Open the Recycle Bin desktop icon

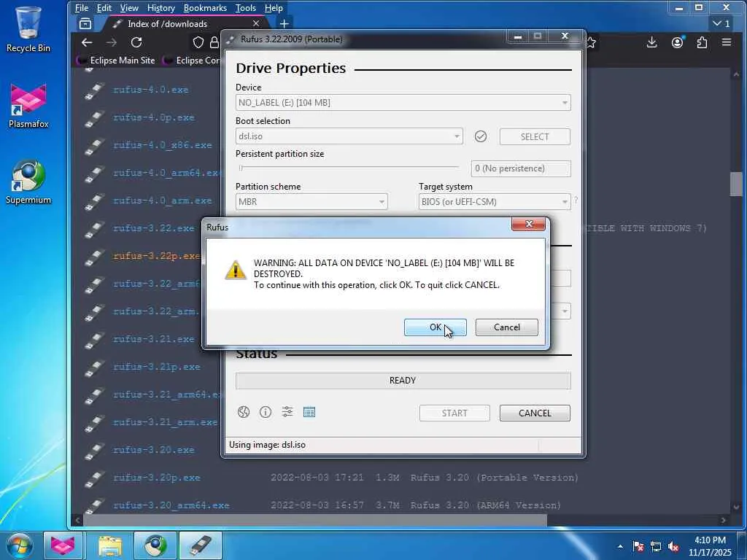click(x=28, y=29)
